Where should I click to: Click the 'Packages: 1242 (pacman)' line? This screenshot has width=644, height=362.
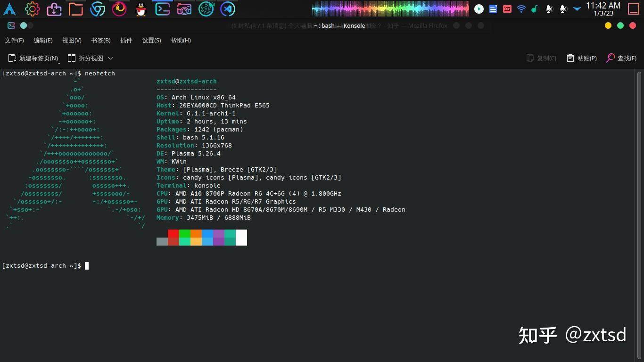(200, 130)
